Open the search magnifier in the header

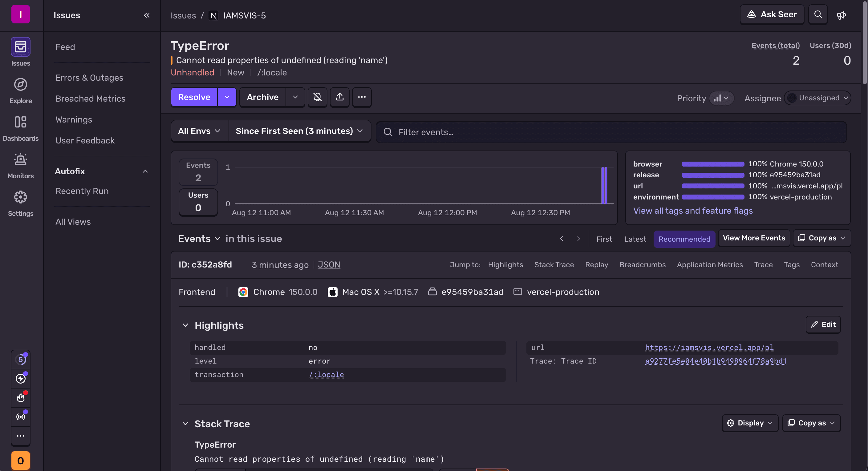[x=818, y=14]
